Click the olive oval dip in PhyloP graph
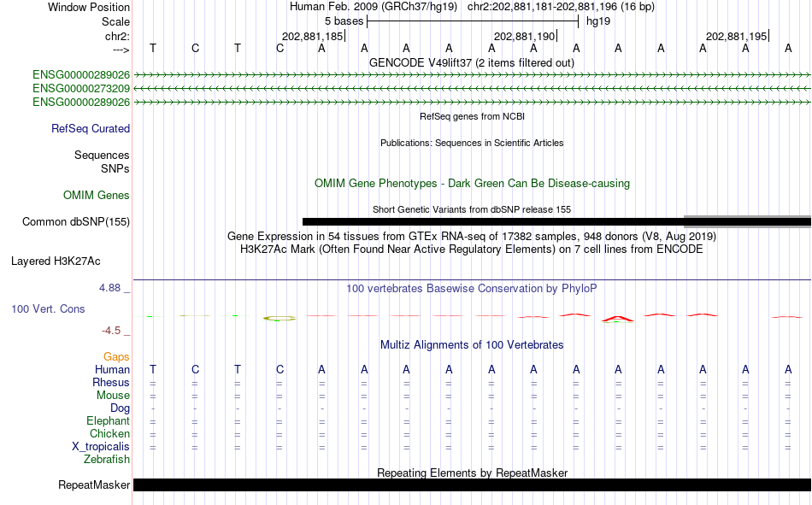Viewport: 812px width, 505px height. click(x=279, y=318)
